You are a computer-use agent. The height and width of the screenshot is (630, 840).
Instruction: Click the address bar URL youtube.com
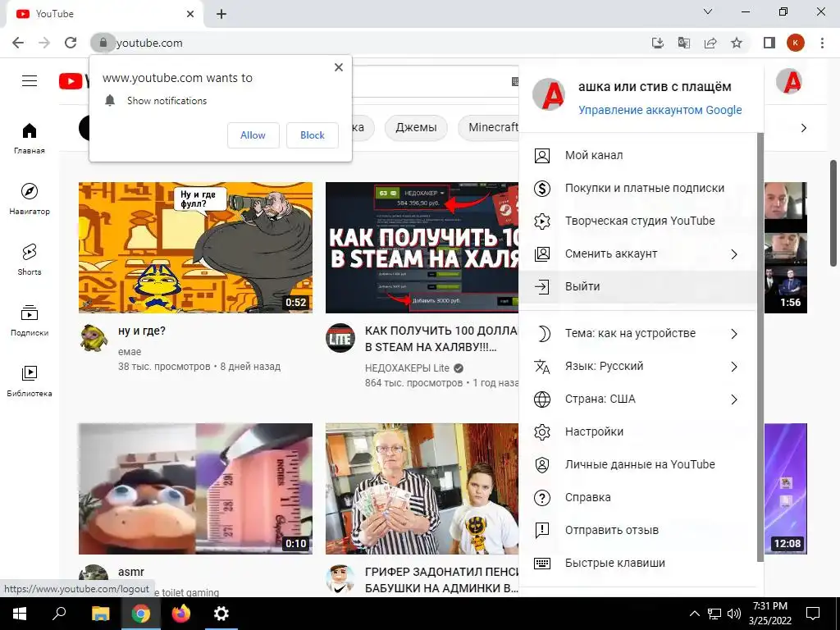pyautogui.click(x=149, y=43)
